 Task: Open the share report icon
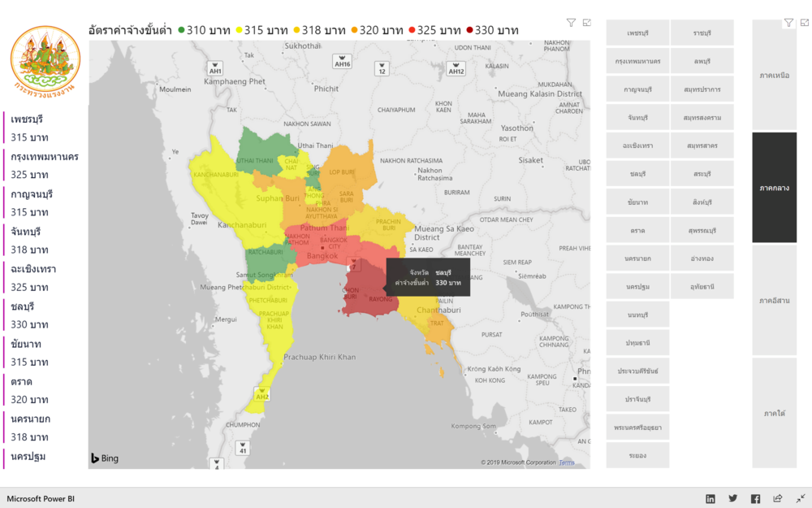point(778,498)
